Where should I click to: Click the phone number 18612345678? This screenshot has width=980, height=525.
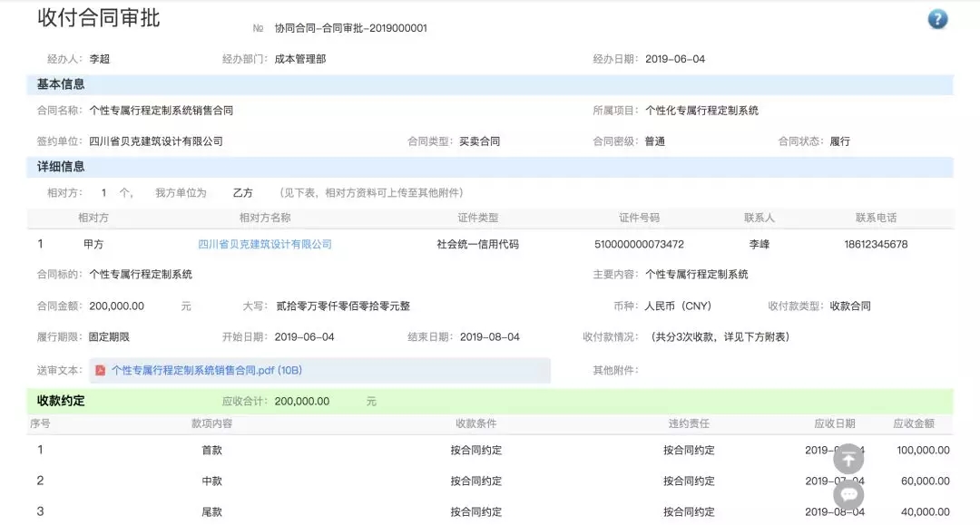click(876, 244)
